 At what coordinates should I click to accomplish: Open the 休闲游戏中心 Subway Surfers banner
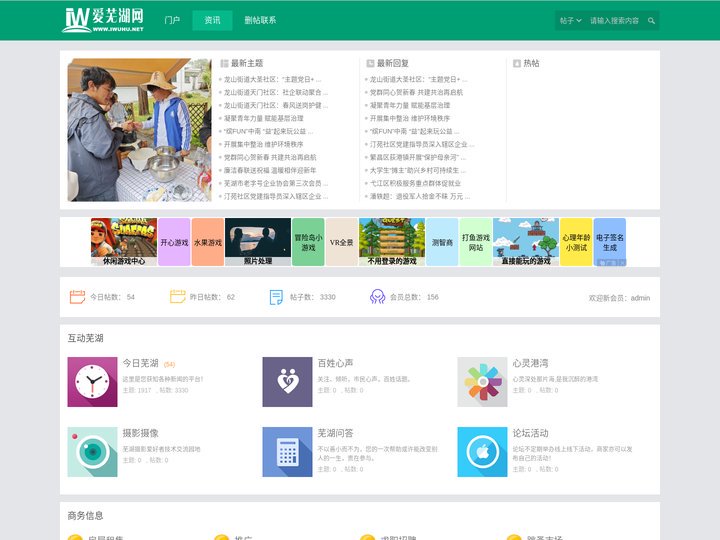click(124, 242)
